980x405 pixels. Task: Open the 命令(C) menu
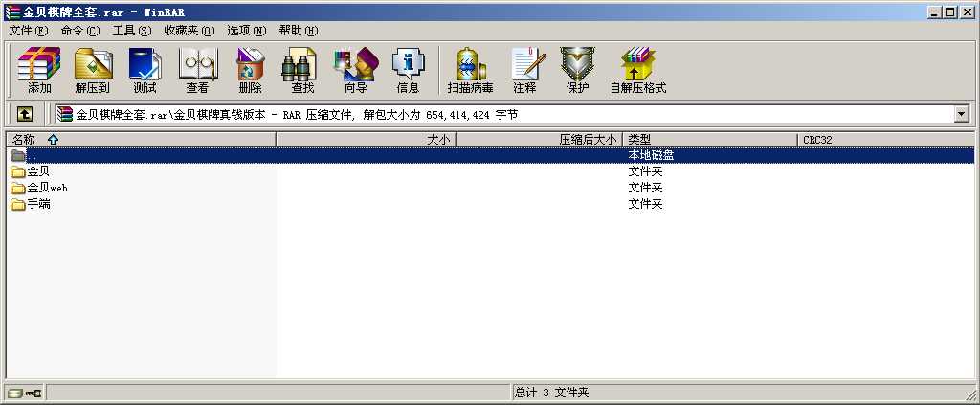(80, 30)
